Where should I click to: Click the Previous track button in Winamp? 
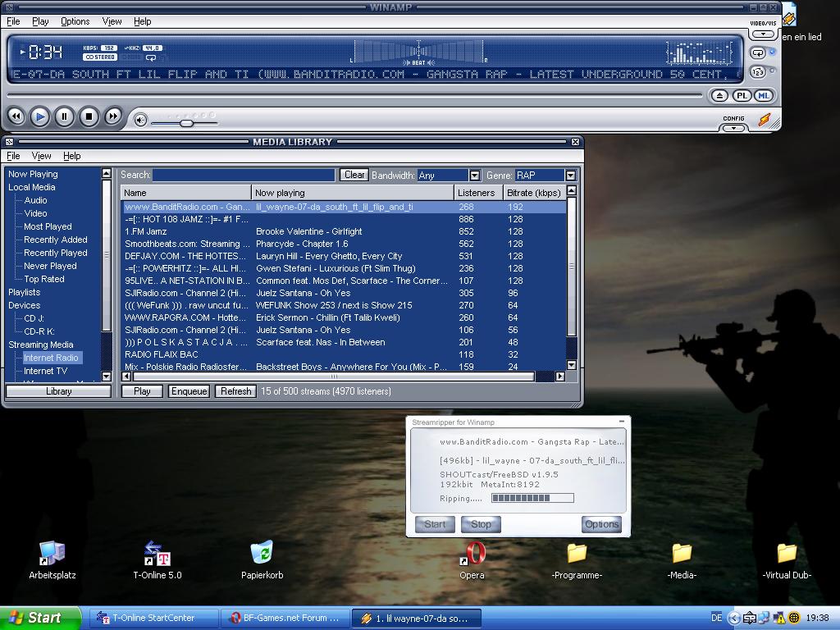click(16, 116)
